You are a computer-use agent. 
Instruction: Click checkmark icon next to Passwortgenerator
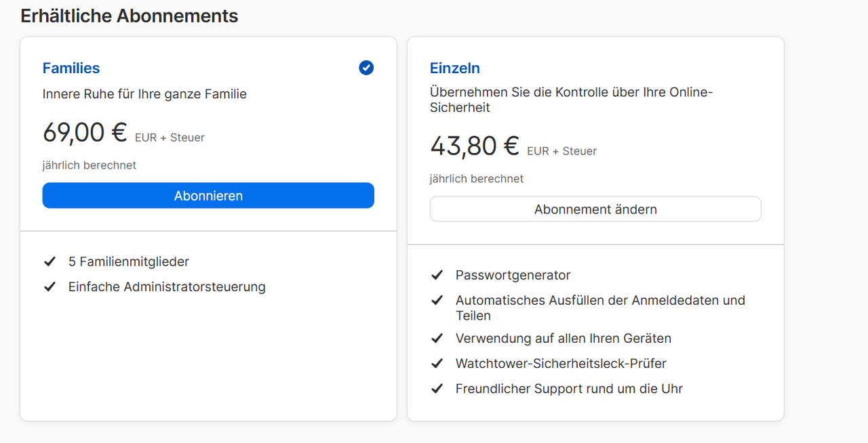(437, 275)
